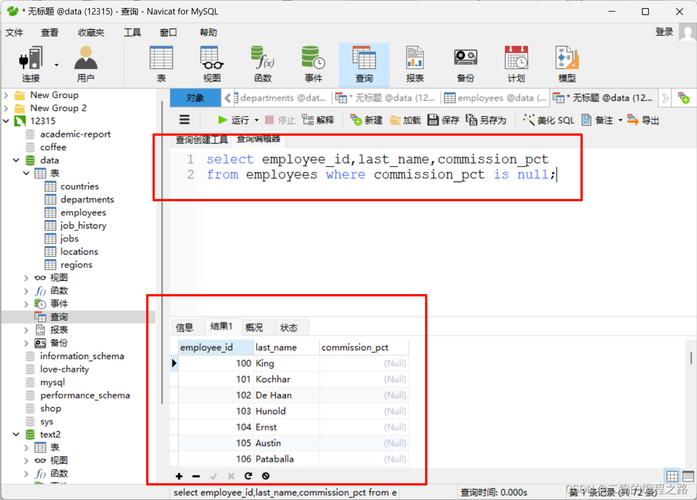This screenshot has height=500, width=697.
Task: Collapse the data database node
Action: (16, 160)
